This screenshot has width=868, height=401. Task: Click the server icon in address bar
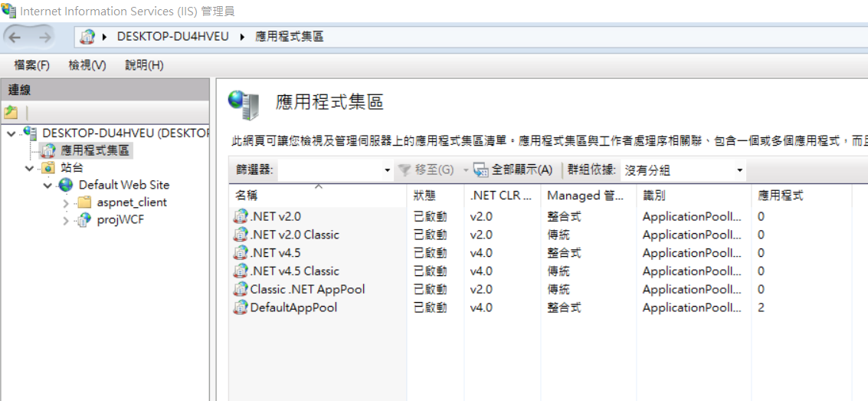click(x=87, y=37)
